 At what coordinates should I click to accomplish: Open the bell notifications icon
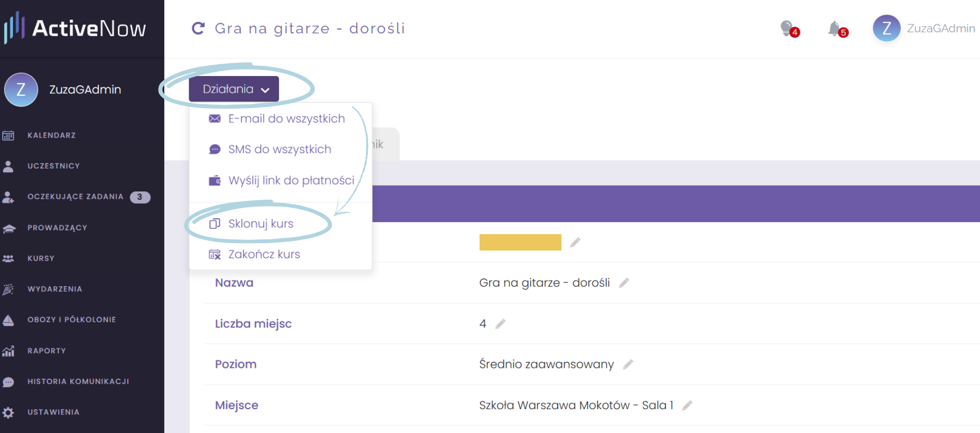837,29
